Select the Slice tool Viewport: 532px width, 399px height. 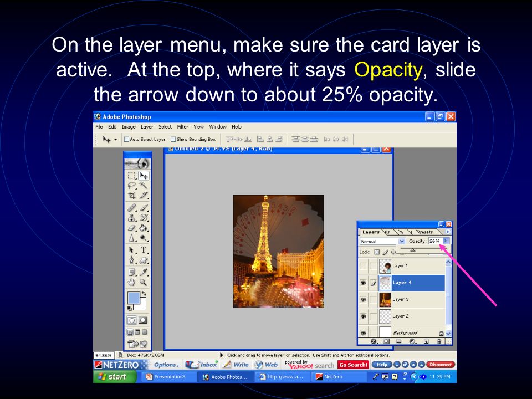pos(144,195)
